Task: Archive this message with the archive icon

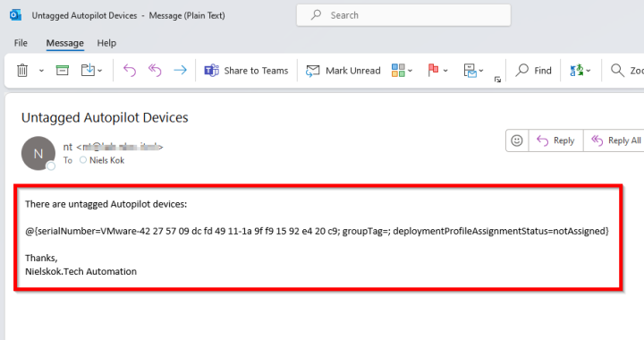Action: (x=62, y=71)
